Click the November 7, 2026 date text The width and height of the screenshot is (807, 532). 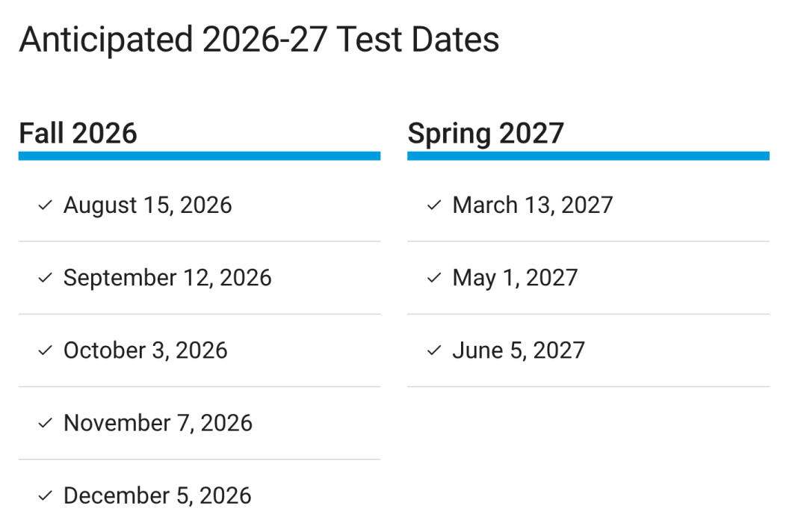(158, 423)
